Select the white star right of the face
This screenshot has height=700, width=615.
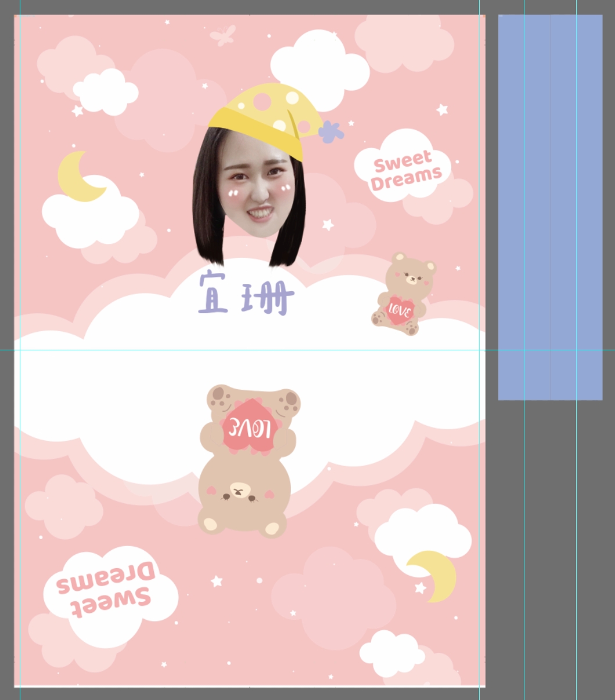pyautogui.click(x=328, y=224)
